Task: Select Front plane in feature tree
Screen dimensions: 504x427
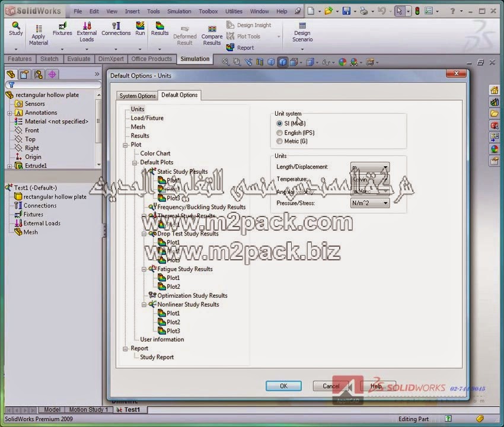Action: [x=31, y=130]
